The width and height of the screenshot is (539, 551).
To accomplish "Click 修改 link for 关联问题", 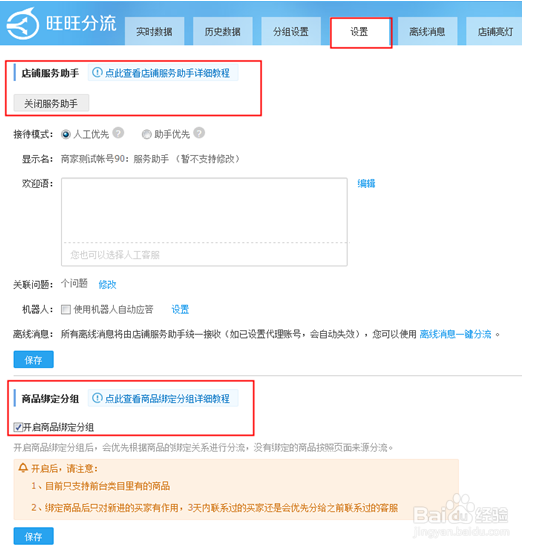I will (x=107, y=284).
